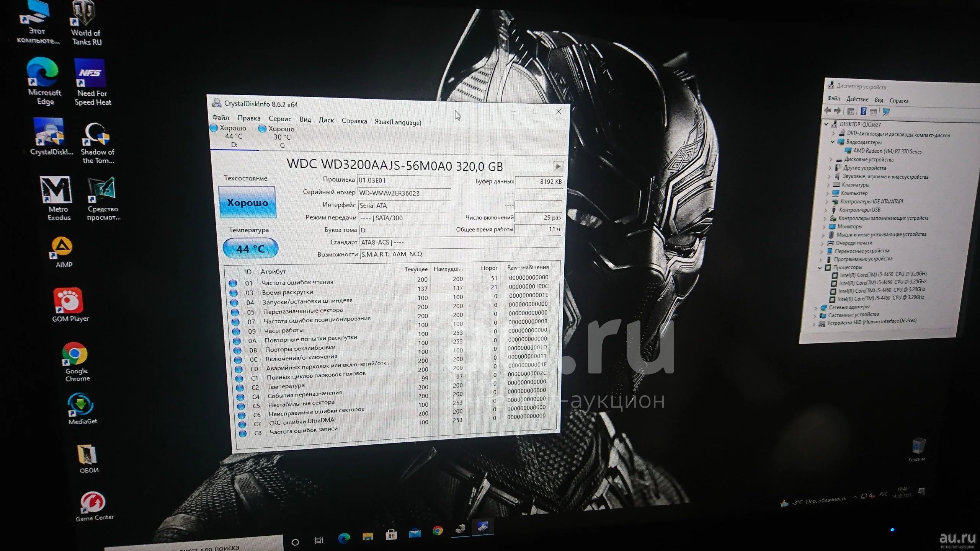Viewport: 980px width, 551px height.
Task: Collapse the Видеоадаптеры node
Action: tap(832, 142)
